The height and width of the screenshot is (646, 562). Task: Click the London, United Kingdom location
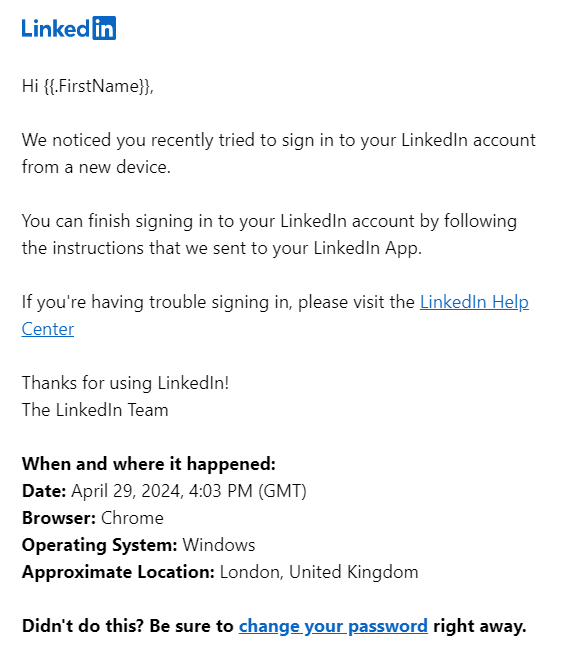point(319,572)
